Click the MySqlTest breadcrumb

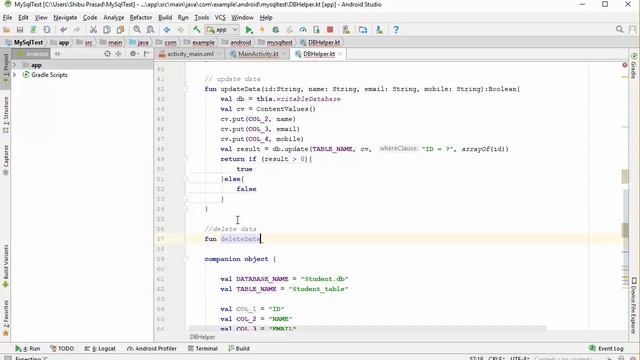24,42
